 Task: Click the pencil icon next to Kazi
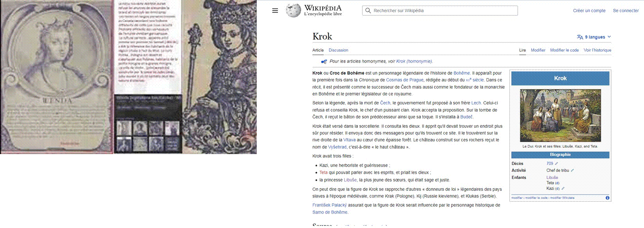pyautogui.click(x=563, y=188)
